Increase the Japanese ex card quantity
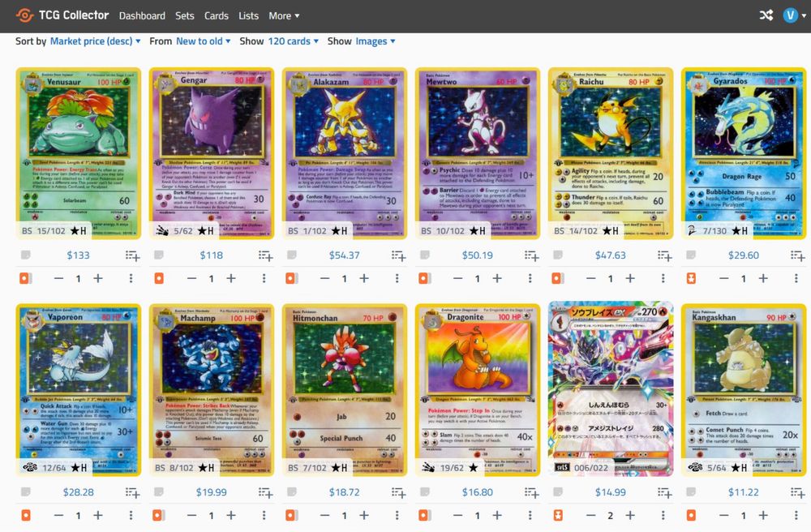The width and height of the screenshot is (811, 532). click(630, 516)
